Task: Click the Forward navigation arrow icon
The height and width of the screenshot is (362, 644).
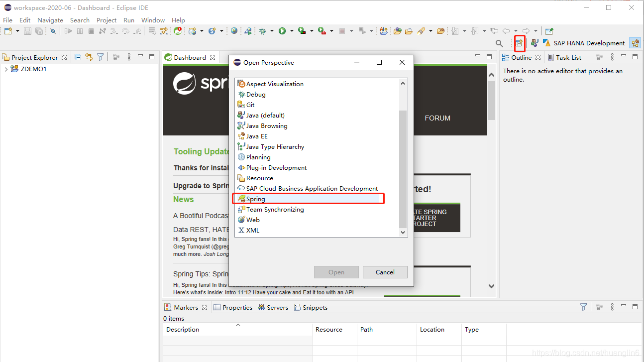Action: point(526,31)
